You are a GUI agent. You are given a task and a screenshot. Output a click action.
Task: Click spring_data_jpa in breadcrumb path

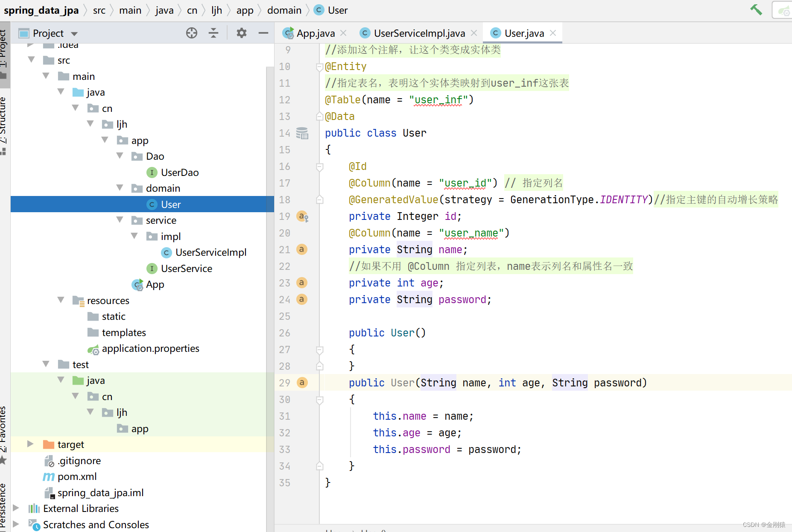tap(41, 10)
